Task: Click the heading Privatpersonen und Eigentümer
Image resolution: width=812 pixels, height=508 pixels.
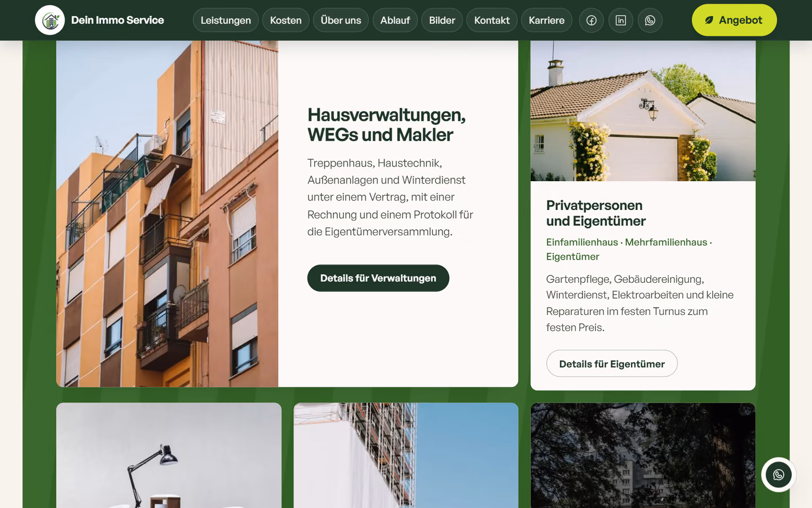Action: [x=596, y=213]
